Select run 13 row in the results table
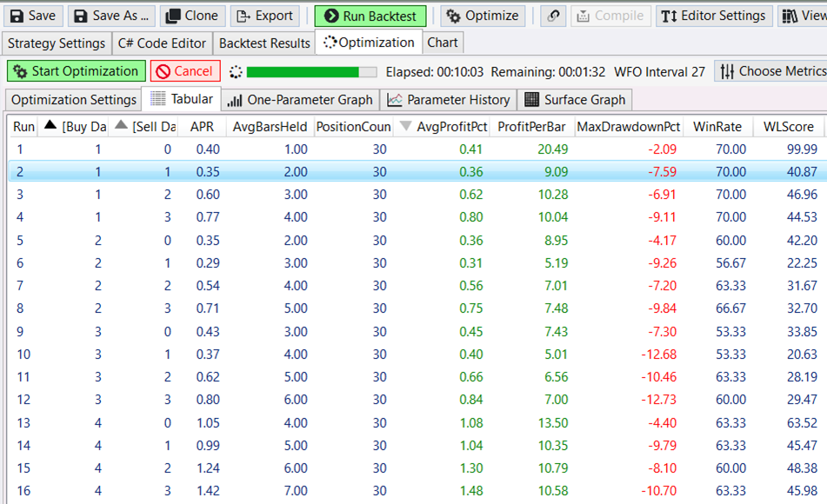Viewport: 827px width, 504px height. click(x=348, y=423)
